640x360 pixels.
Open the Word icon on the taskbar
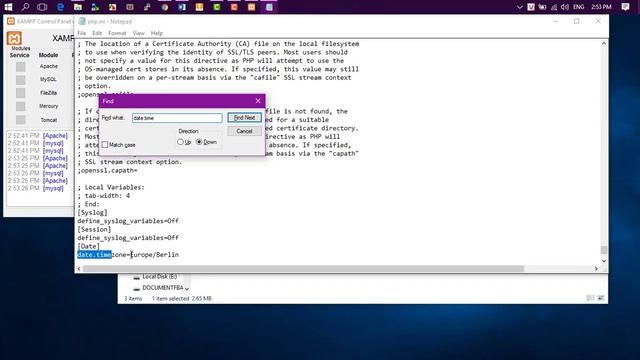click(x=182, y=7)
